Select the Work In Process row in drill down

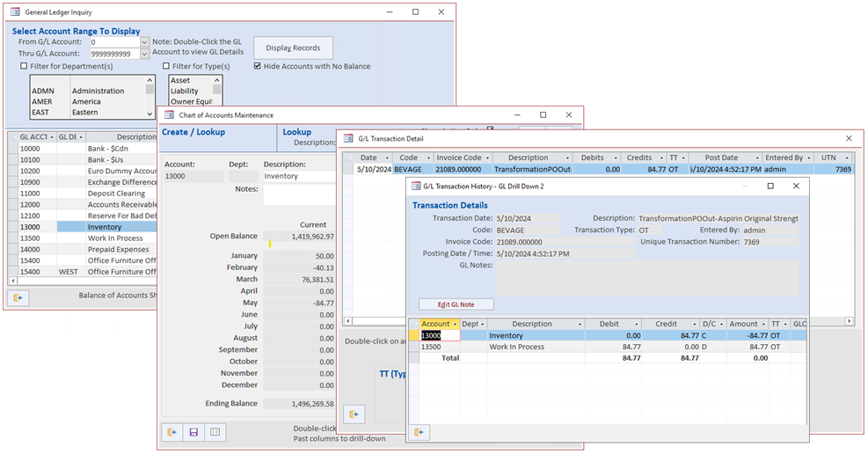point(518,347)
